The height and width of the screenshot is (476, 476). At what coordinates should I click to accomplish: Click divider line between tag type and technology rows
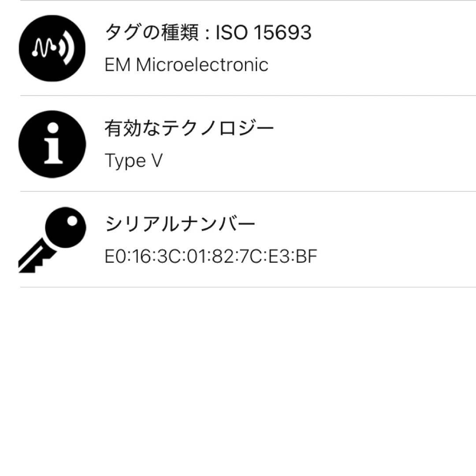point(248,96)
